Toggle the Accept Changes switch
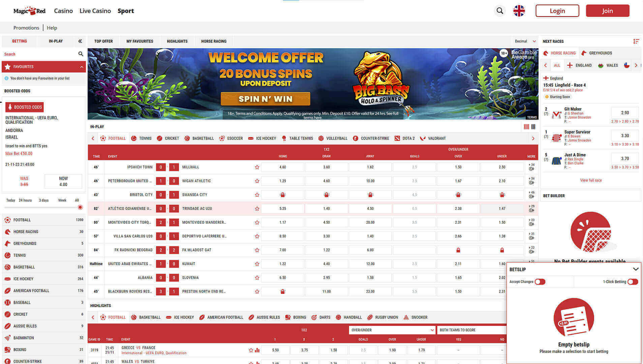Image resolution: width=643 pixels, height=364 pixels. [x=540, y=282]
